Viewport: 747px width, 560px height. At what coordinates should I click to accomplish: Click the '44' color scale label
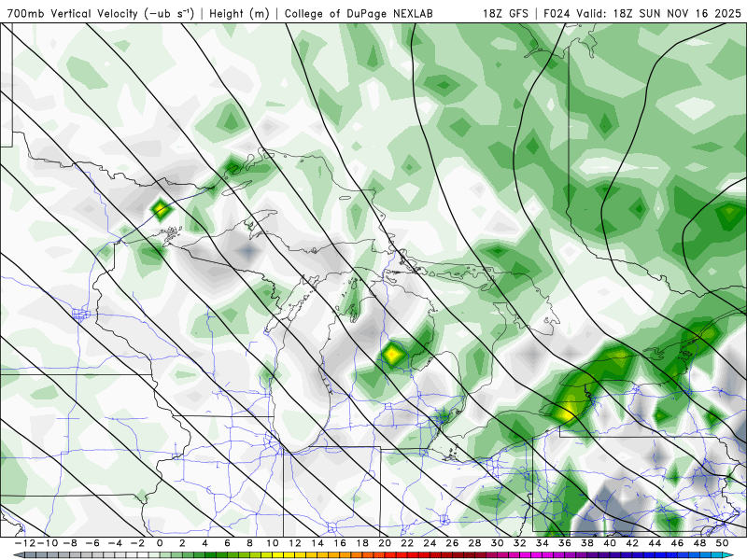[655, 543]
